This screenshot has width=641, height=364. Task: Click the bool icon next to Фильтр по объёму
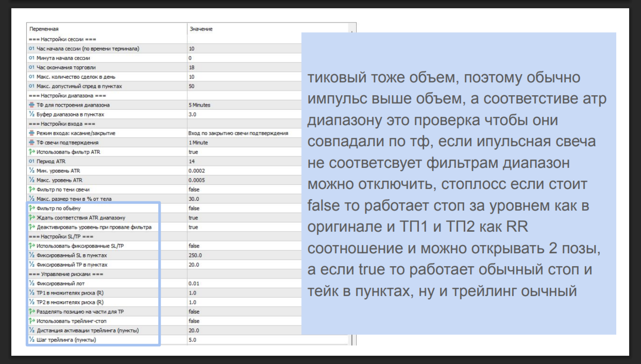point(31,209)
